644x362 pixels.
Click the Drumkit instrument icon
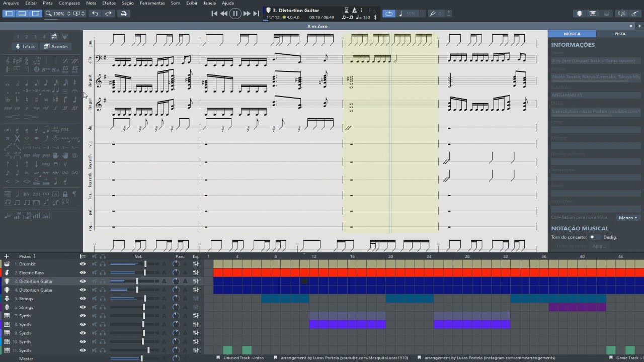pyautogui.click(x=7, y=264)
